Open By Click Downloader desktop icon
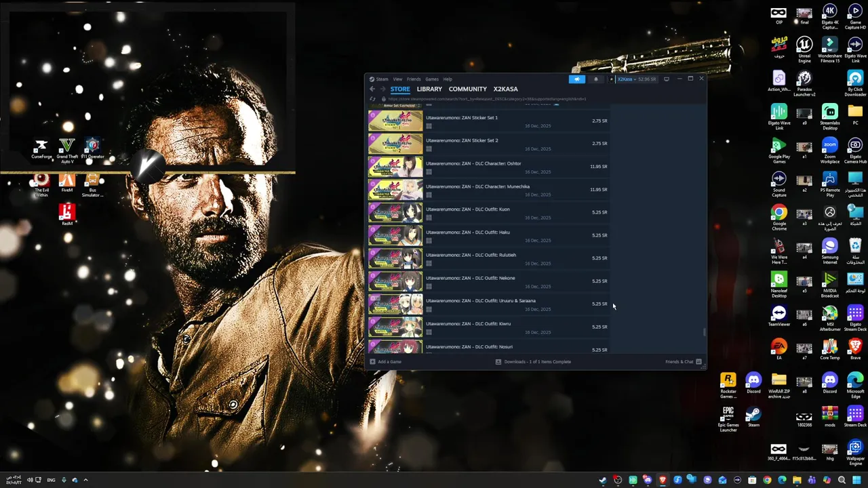Viewport: 868px width, 488px height. point(855,84)
